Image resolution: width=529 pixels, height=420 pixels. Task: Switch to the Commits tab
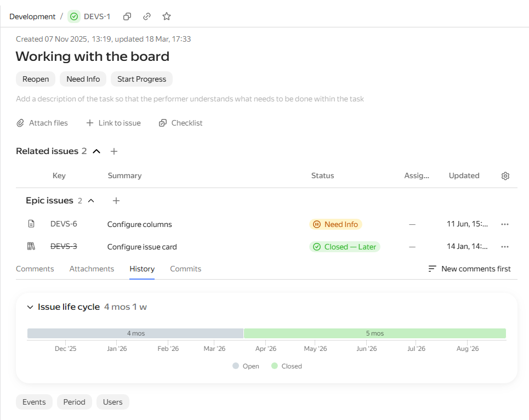[185, 269]
